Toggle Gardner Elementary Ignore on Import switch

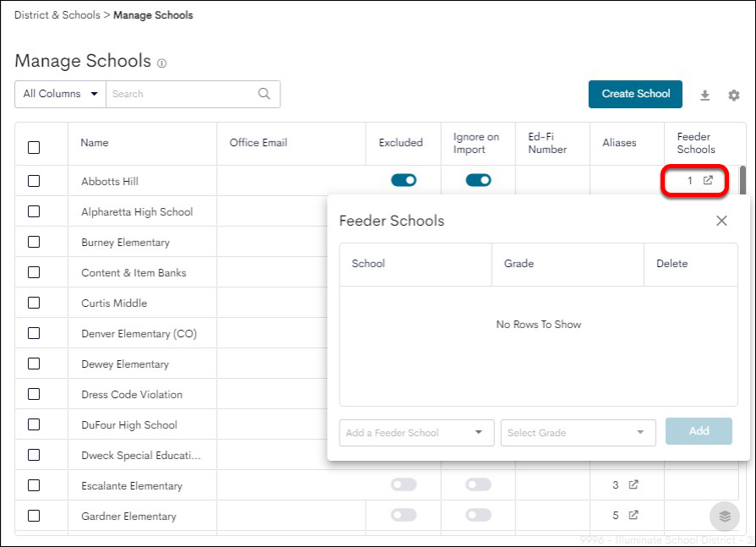[x=478, y=515]
